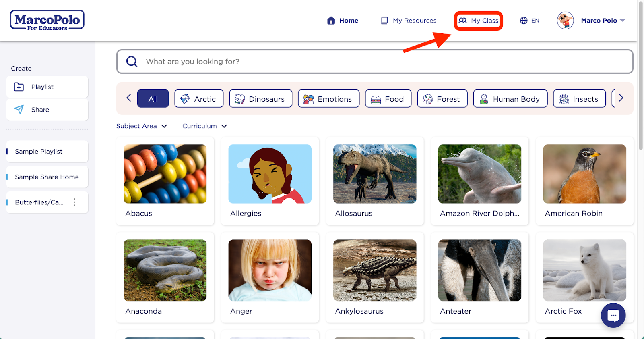Click the Dinosaurs category icon
This screenshot has height=339, width=644.
pyautogui.click(x=240, y=99)
